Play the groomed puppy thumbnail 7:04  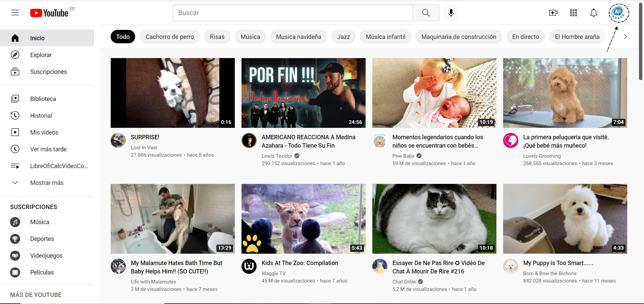coord(565,93)
